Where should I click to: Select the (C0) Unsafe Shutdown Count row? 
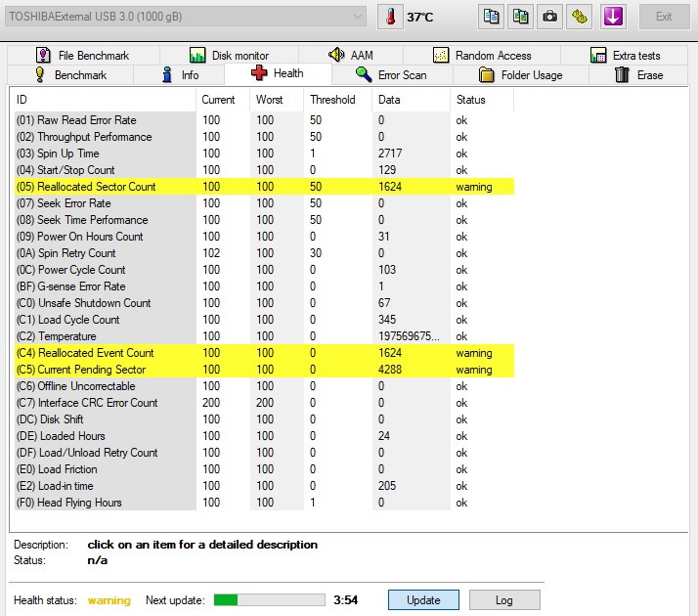pos(264,303)
